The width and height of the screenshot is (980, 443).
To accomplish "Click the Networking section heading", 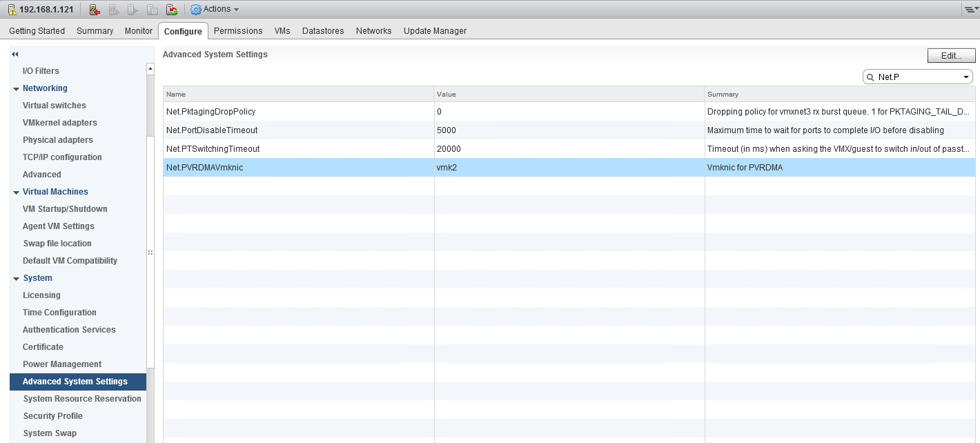I will pyautogui.click(x=45, y=88).
